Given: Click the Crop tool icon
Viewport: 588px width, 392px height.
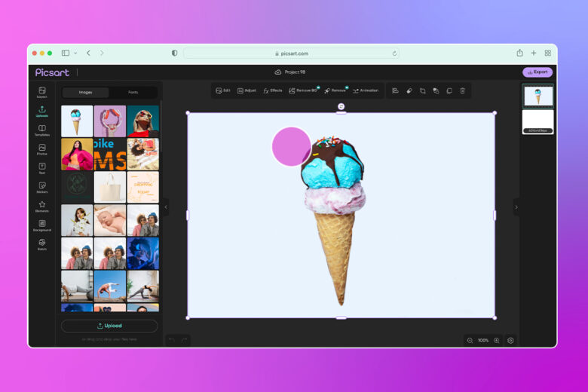Looking at the screenshot, I should (x=422, y=90).
